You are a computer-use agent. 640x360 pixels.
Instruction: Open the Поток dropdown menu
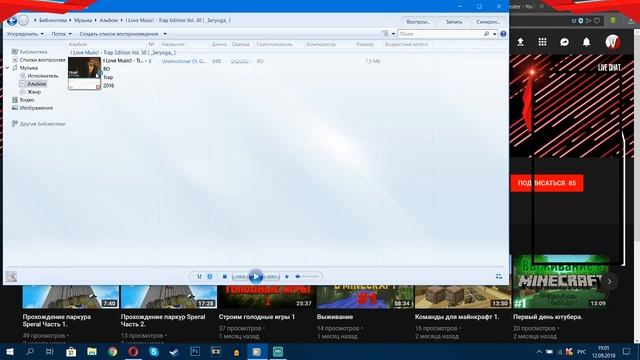(x=61, y=34)
